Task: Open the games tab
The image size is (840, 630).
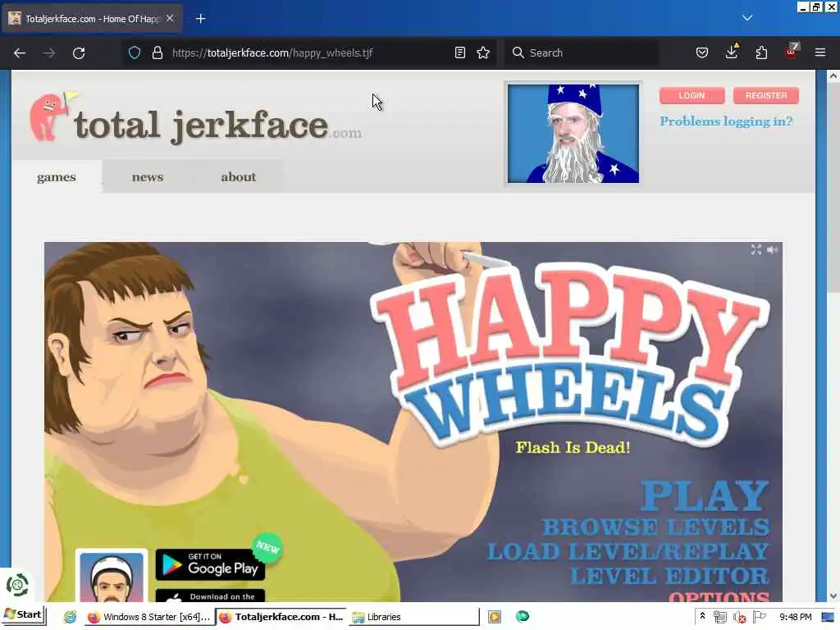Action: (x=57, y=177)
